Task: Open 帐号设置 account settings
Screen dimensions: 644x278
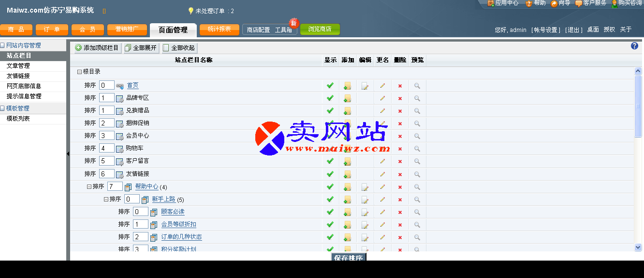Action: click(x=545, y=30)
